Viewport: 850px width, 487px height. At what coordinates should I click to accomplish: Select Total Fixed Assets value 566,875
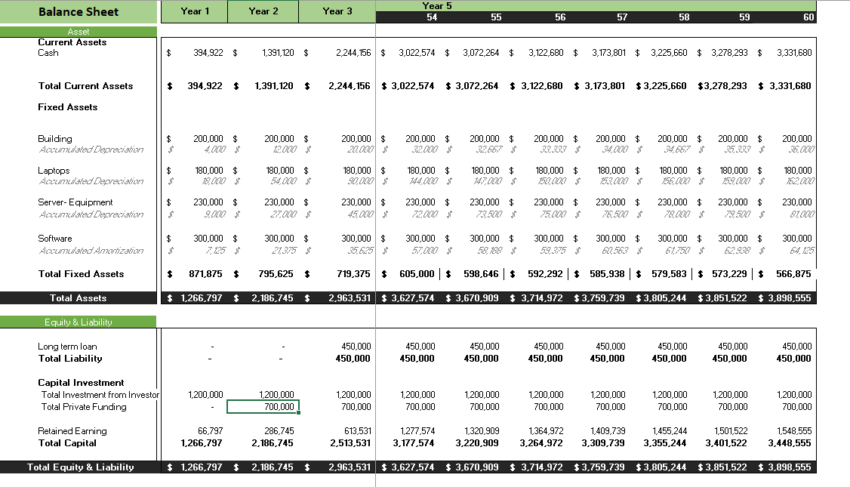click(794, 274)
